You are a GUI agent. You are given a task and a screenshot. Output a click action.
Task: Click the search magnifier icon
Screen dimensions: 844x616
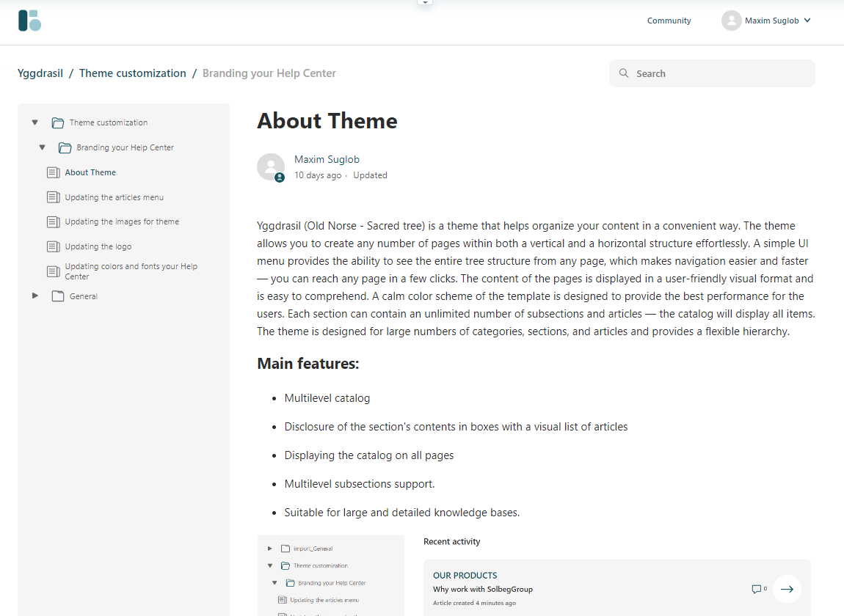pyautogui.click(x=624, y=73)
